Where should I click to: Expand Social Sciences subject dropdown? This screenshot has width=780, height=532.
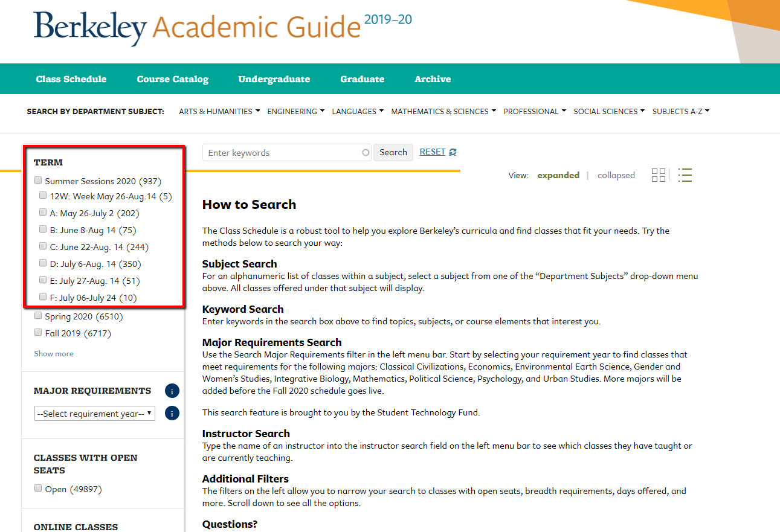609,111
